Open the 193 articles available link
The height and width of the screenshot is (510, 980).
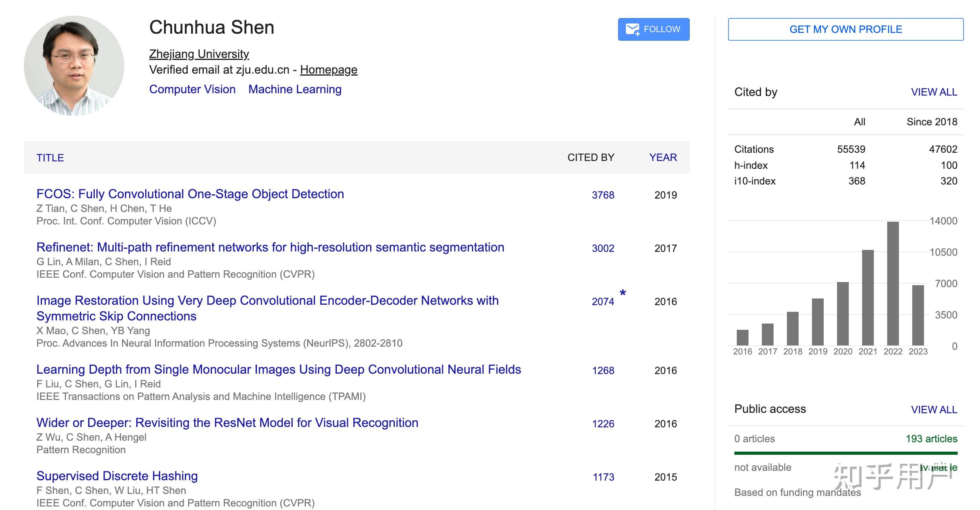pos(931,439)
